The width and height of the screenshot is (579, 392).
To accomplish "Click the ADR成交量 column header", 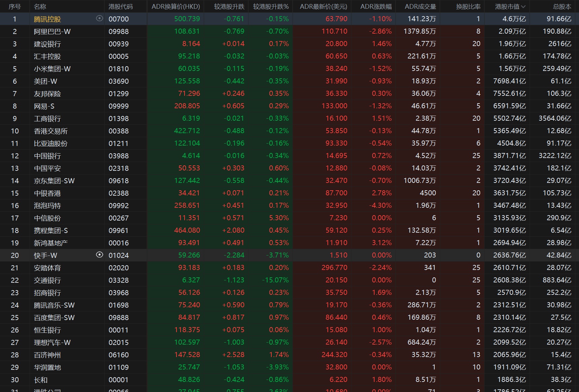I will pyautogui.click(x=420, y=7).
